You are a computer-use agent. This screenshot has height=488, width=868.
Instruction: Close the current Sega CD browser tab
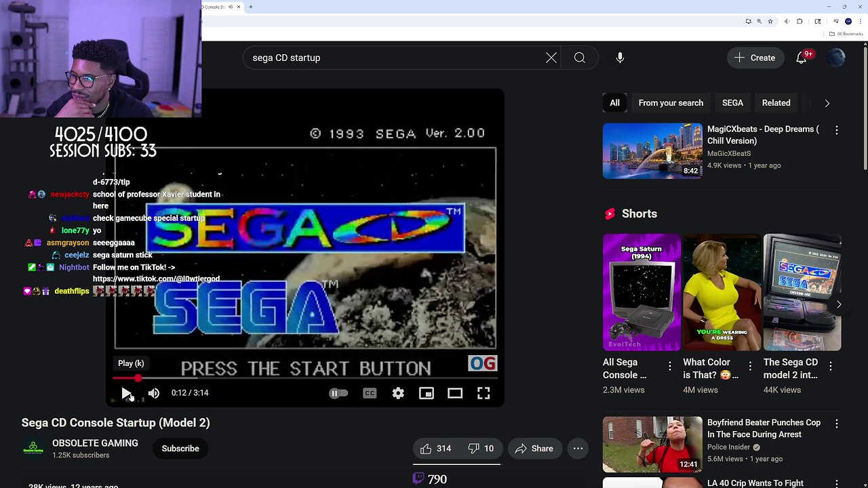[239, 7]
